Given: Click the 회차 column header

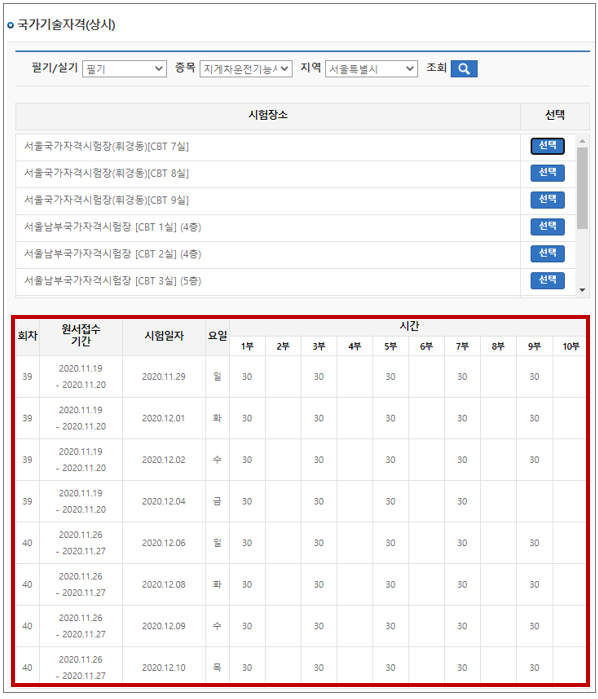Looking at the screenshot, I should (27, 337).
